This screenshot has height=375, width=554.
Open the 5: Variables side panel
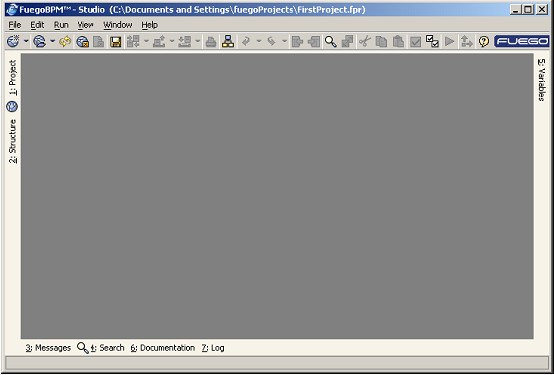[541, 80]
